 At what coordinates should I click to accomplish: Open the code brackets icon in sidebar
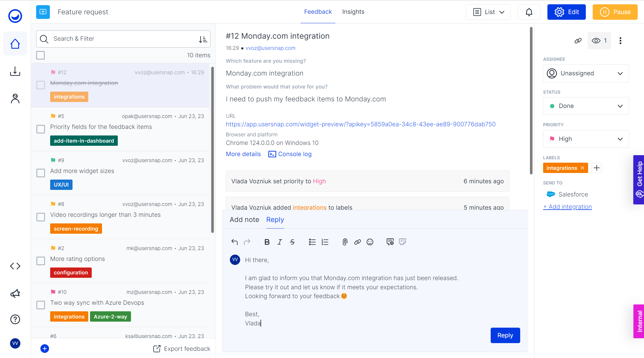click(x=15, y=266)
